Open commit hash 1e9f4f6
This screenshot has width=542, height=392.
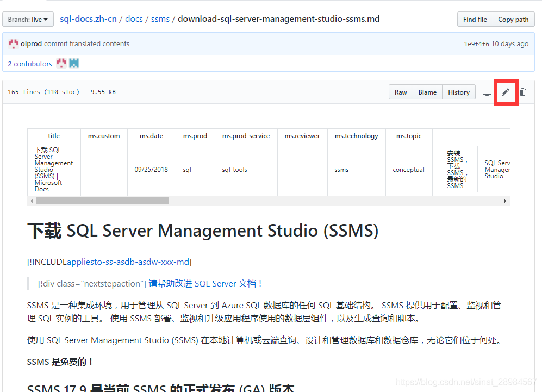(x=476, y=44)
